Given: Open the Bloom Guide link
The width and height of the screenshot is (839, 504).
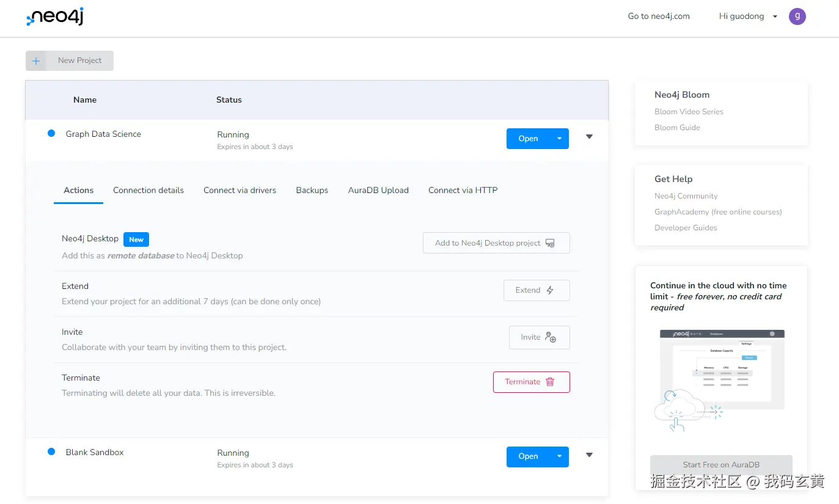Looking at the screenshot, I should [x=677, y=128].
